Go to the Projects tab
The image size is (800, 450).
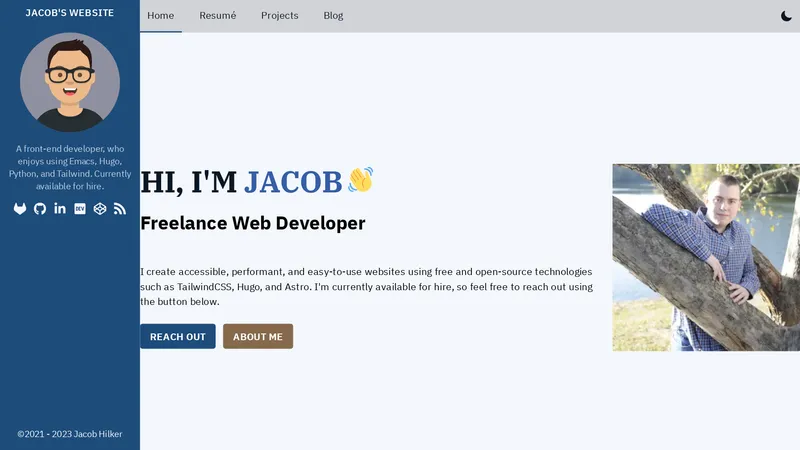click(279, 16)
